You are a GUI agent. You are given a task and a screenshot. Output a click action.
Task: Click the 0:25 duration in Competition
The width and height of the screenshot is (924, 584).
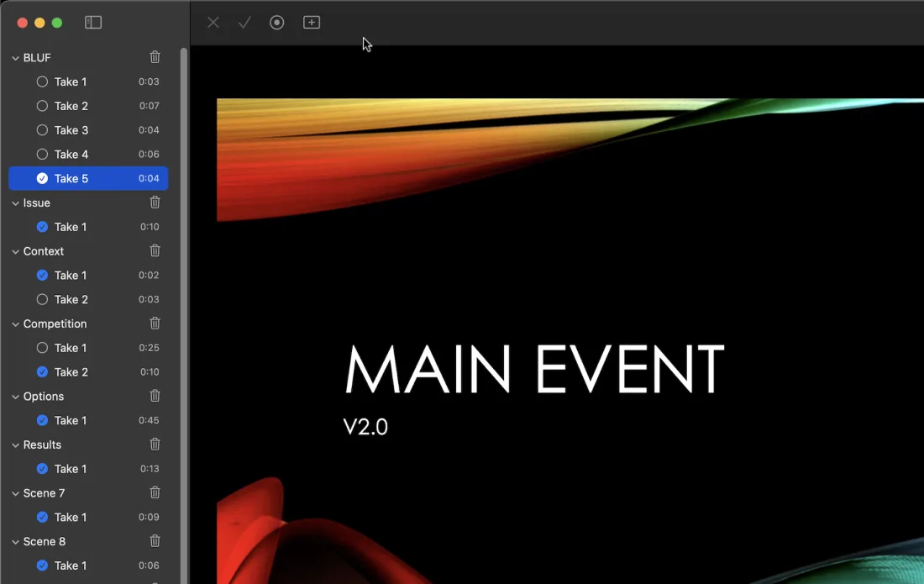pyautogui.click(x=149, y=348)
